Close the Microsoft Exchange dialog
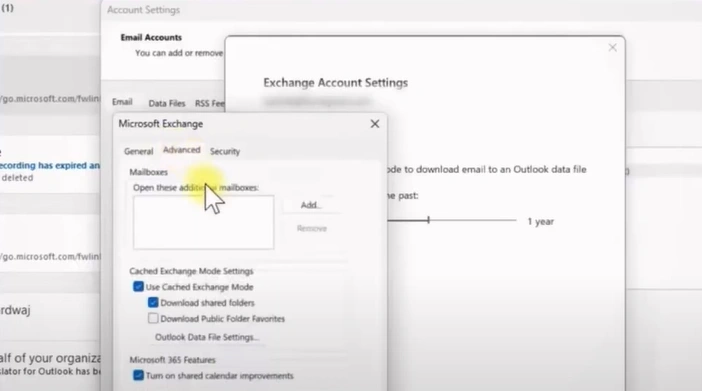This screenshot has width=702, height=391. tap(375, 124)
